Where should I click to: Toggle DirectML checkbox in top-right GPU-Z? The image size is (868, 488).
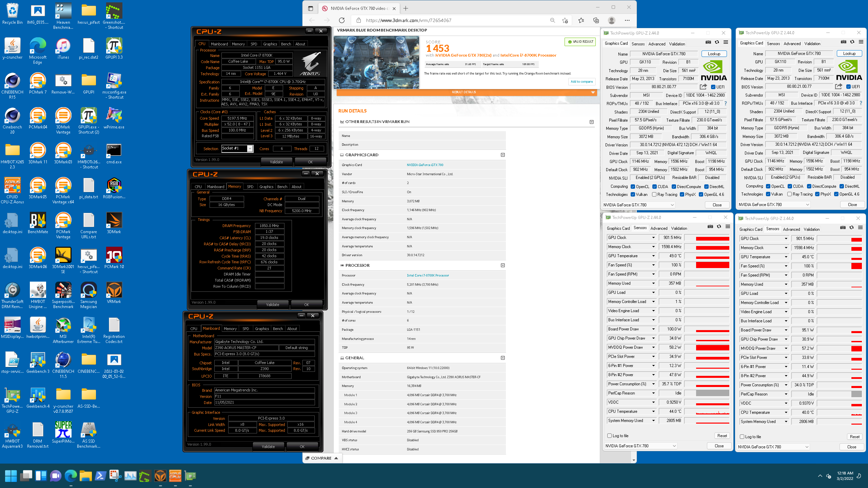tap(842, 186)
